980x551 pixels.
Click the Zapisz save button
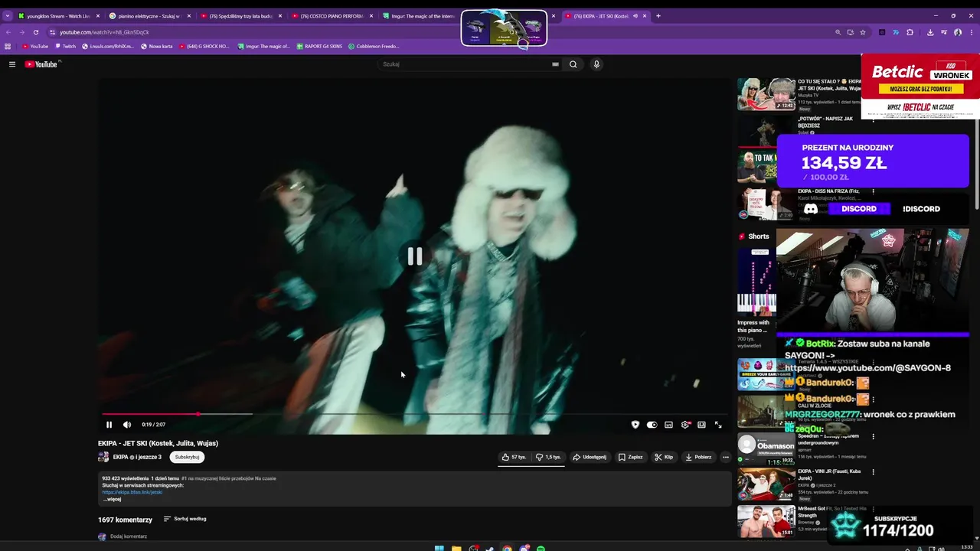(x=630, y=457)
